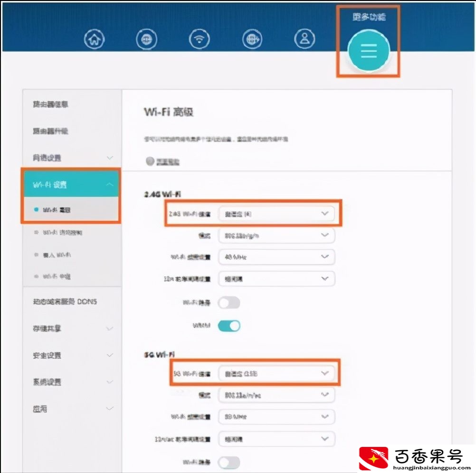Expand the 网络设置 sidebar section

[x=72, y=158]
